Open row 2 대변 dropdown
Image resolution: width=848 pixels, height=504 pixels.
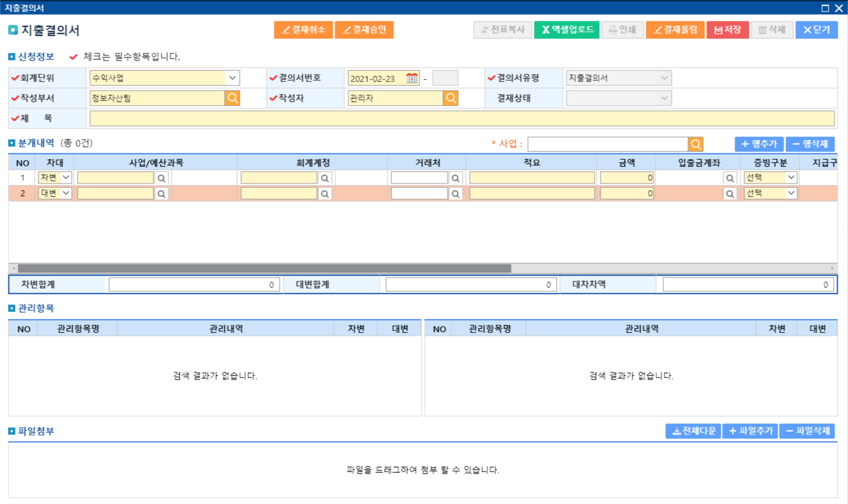coord(55,193)
